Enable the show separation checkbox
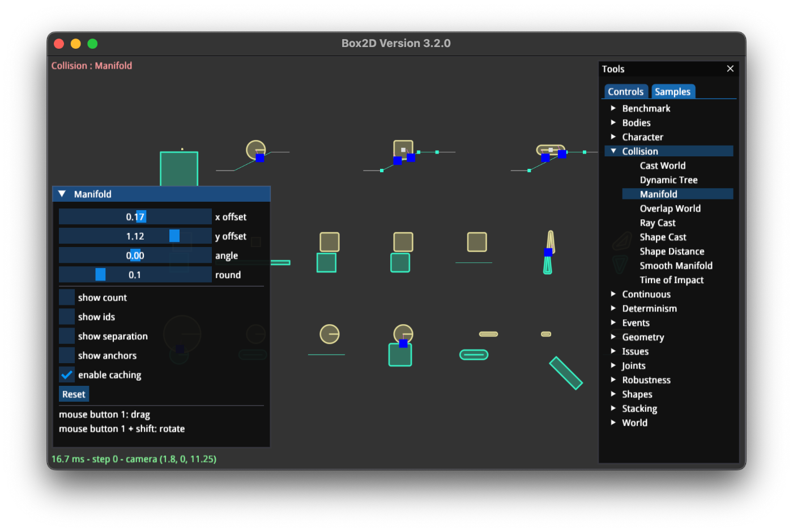This screenshot has height=532, width=793. click(67, 336)
